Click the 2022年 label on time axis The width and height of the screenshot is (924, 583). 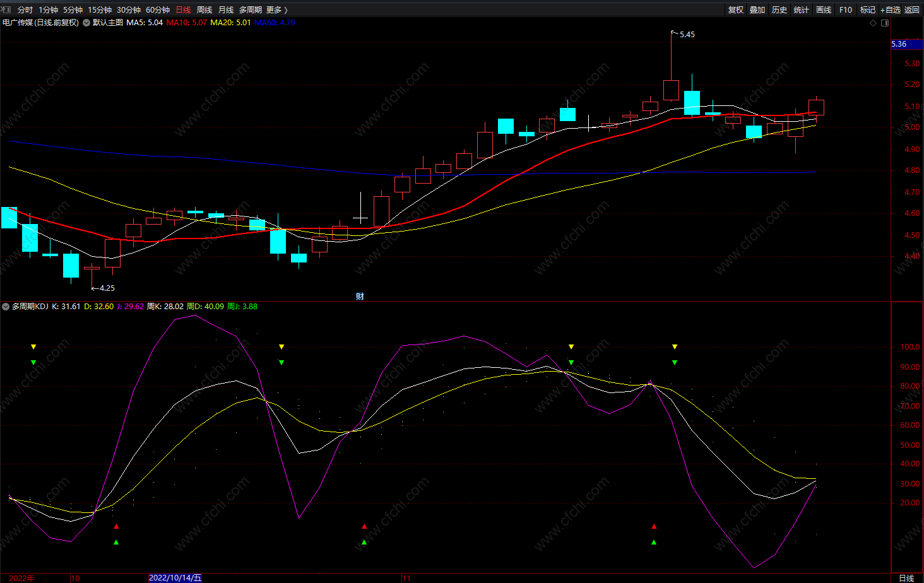point(22,578)
